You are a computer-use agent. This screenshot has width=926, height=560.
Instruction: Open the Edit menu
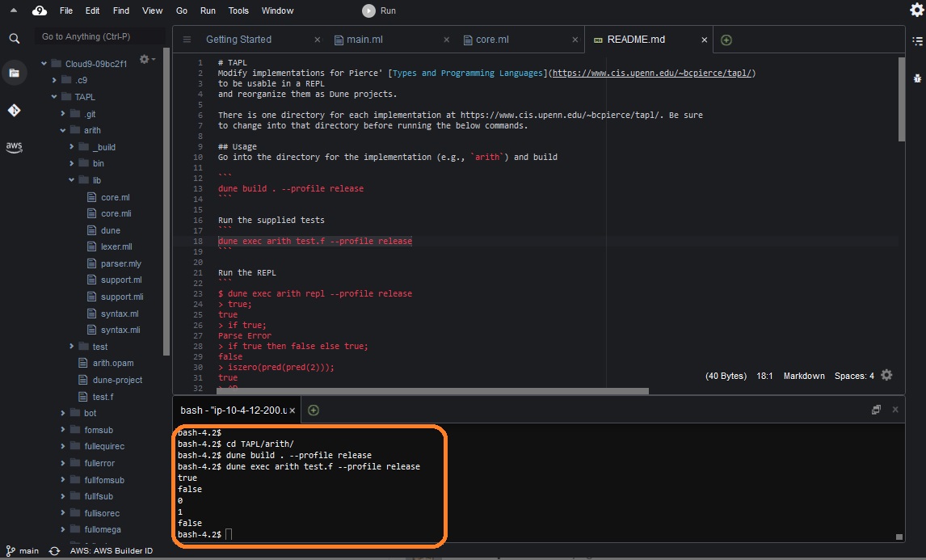[x=92, y=11]
